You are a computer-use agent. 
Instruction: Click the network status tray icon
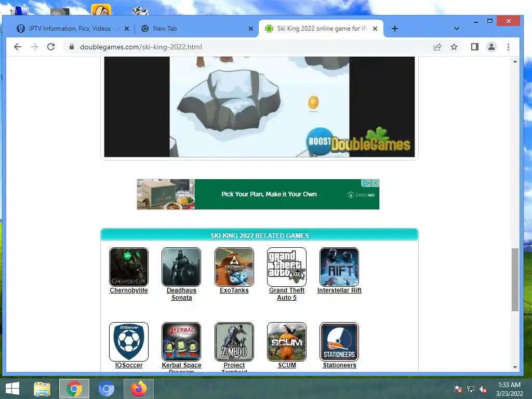click(x=471, y=389)
